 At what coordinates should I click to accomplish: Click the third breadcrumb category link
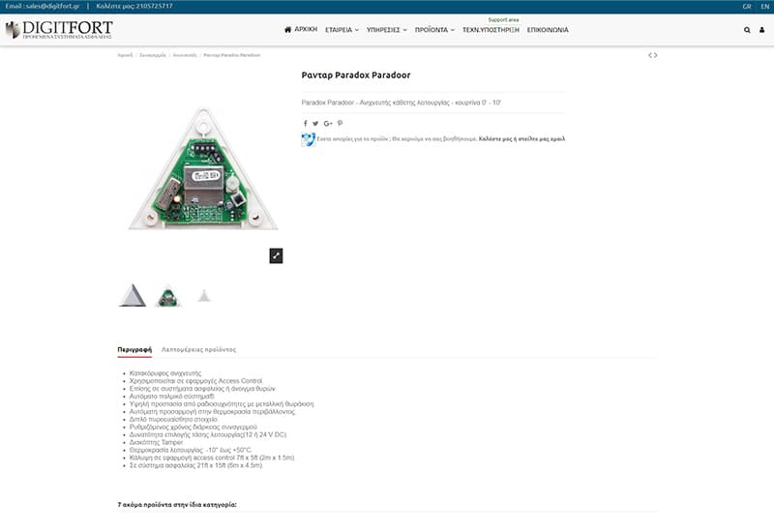click(x=185, y=55)
